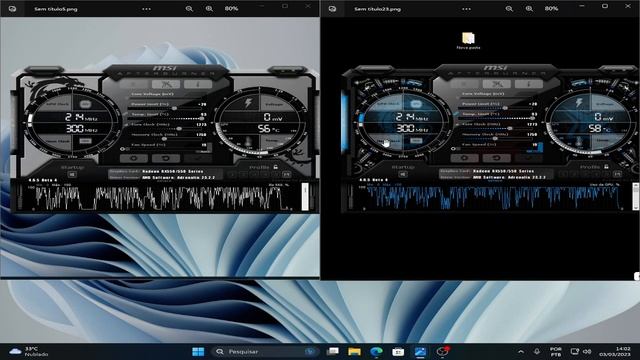
Task: Open Task View from the taskbar
Action: pyautogui.click(x=333, y=351)
